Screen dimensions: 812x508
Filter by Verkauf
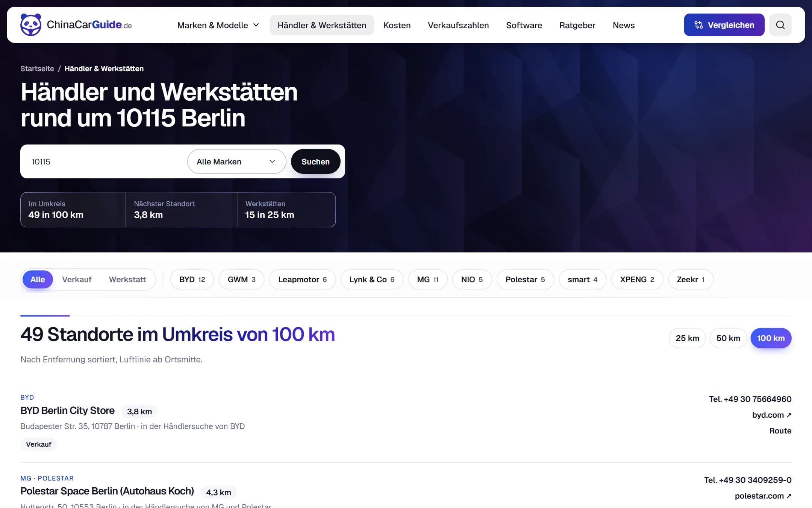77,279
